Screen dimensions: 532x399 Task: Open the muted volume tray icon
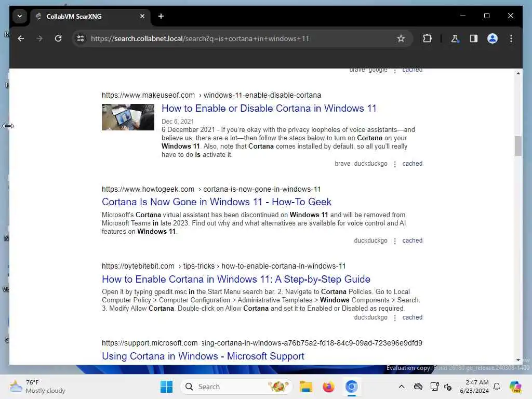pyautogui.click(x=448, y=387)
